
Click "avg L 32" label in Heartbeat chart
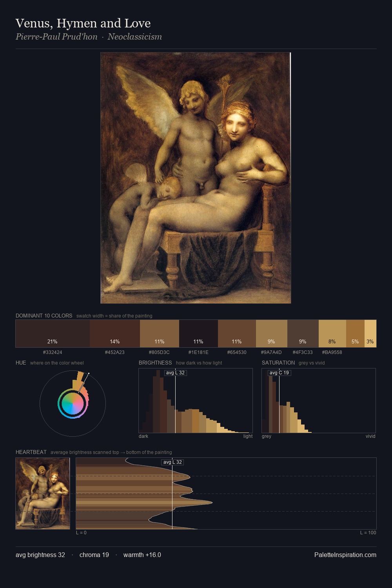172,462
